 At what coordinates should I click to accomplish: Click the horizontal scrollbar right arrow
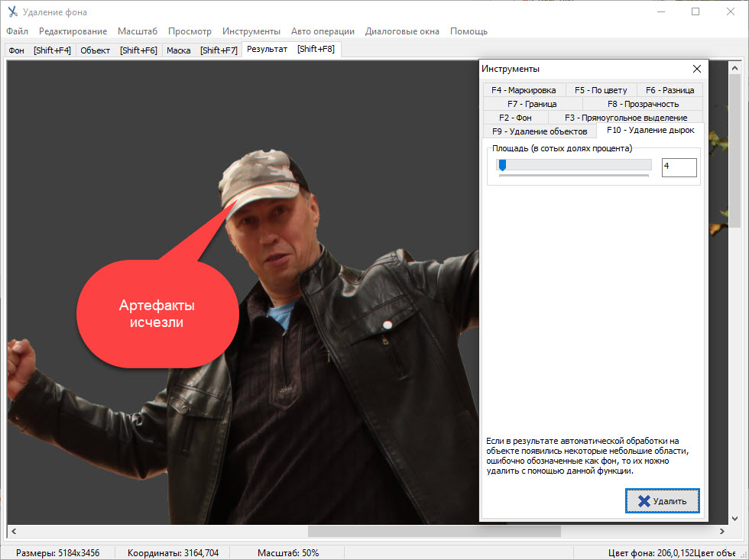pos(721,532)
